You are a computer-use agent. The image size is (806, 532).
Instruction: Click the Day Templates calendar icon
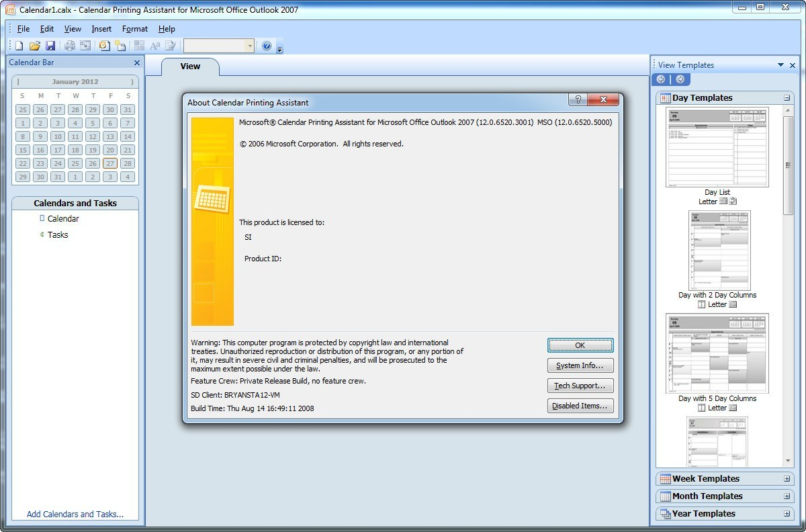coord(665,98)
